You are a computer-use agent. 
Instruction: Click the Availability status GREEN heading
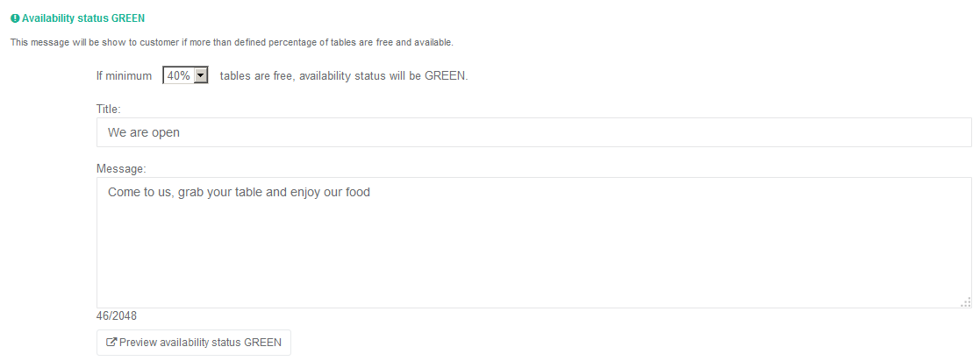pos(83,18)
